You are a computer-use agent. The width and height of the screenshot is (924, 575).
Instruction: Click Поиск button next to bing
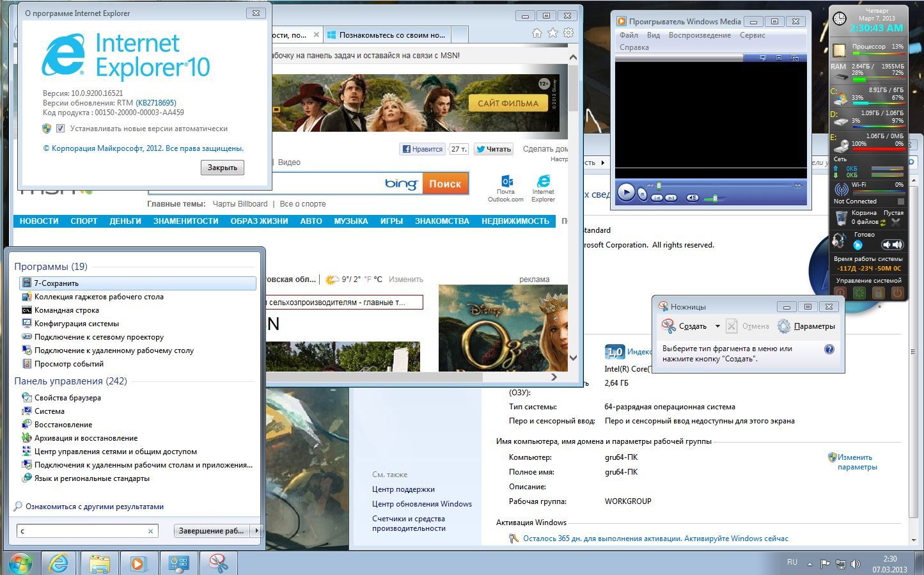tap(445, 184)
